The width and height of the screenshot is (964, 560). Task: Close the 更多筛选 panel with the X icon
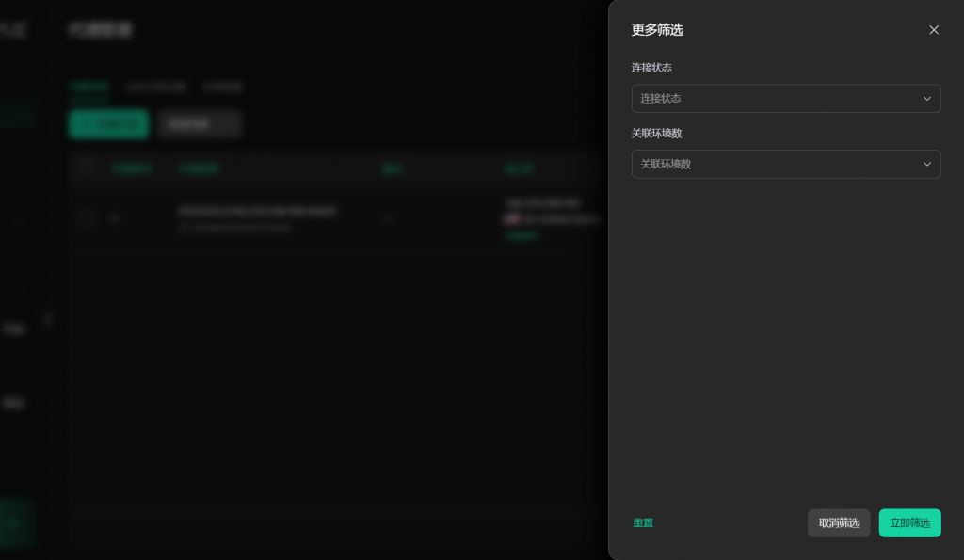coord(934,30)
